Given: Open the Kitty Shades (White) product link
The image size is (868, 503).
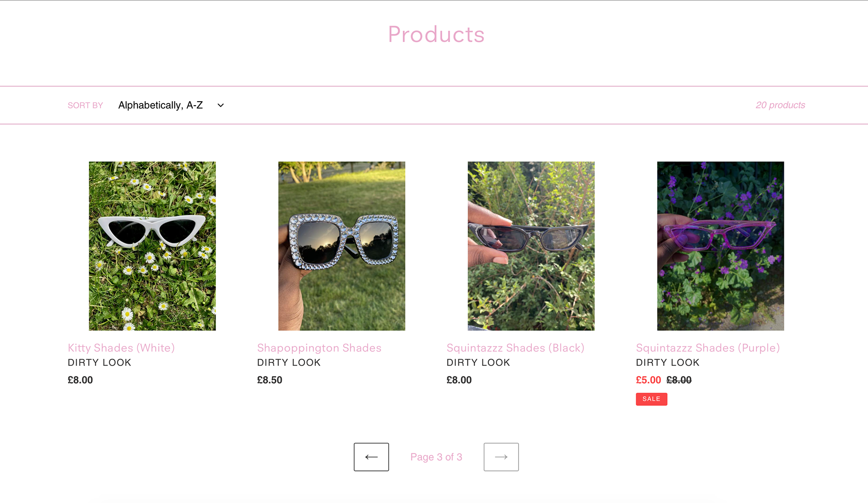Looking at the screenshot, I should coord(121,348).
